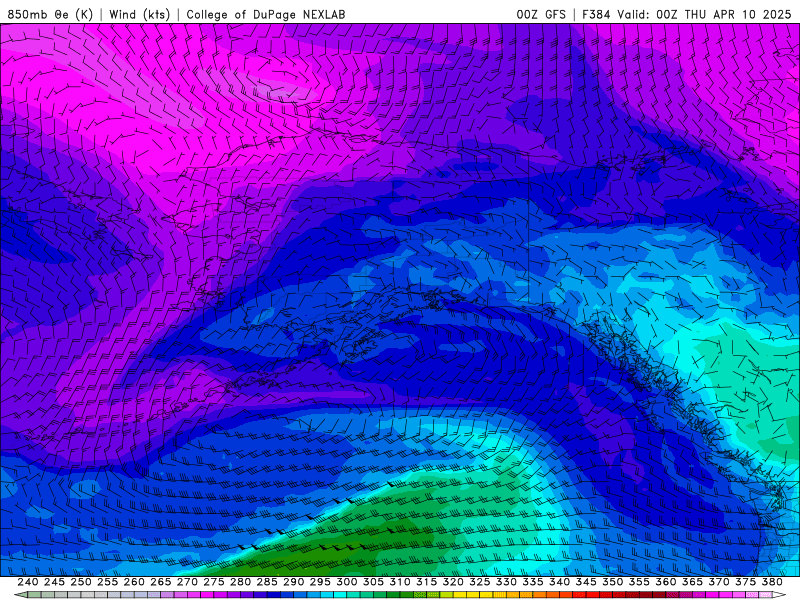Click the 330 legend value
This screenshot has width=800, height=600.
coord(506,582)
